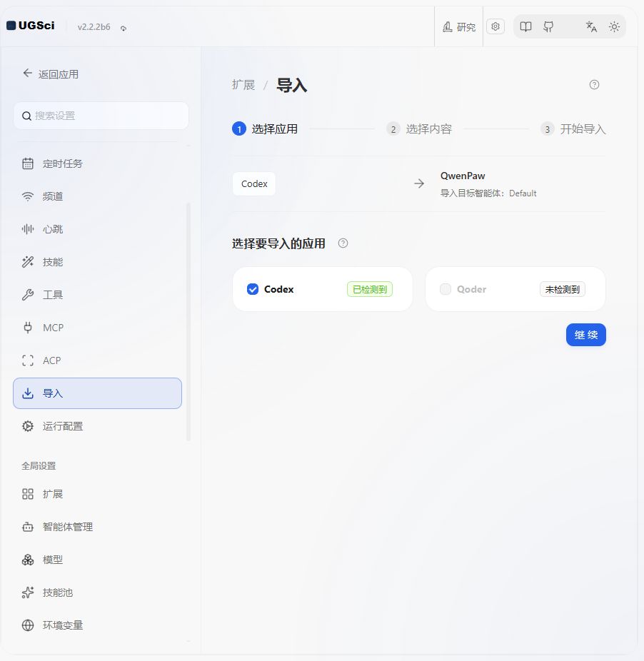Click the 返回应用 label
Screen dimensions: 644x661
point(59,75)
